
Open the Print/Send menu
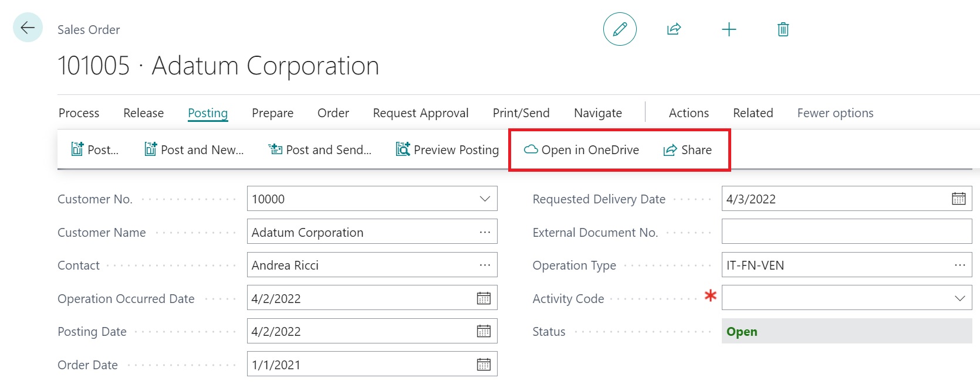(x=521, y=113)
